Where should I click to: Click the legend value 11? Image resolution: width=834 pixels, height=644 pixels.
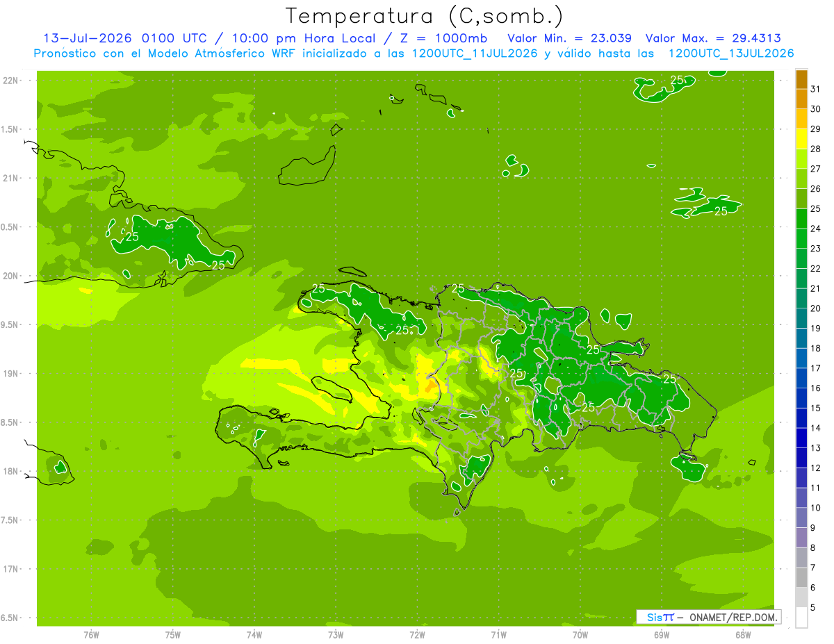pos(816,488)
